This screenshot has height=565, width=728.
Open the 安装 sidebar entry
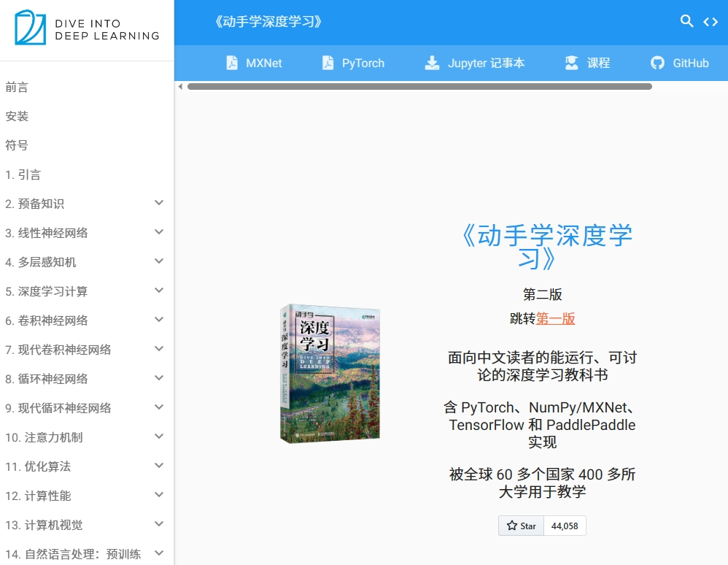tap(17, 117)
